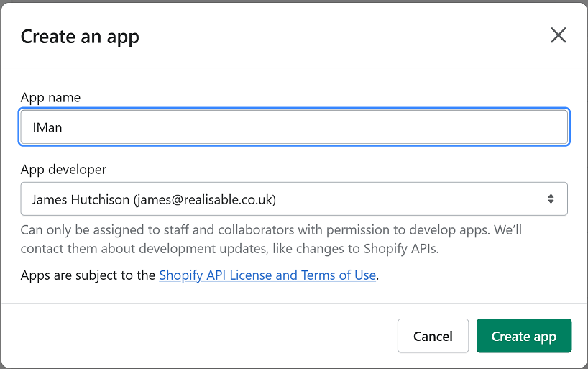The height and width of the screenshot is (369, 588).
Task: Click empty space right of IMan text
Action: coord(323,127)
